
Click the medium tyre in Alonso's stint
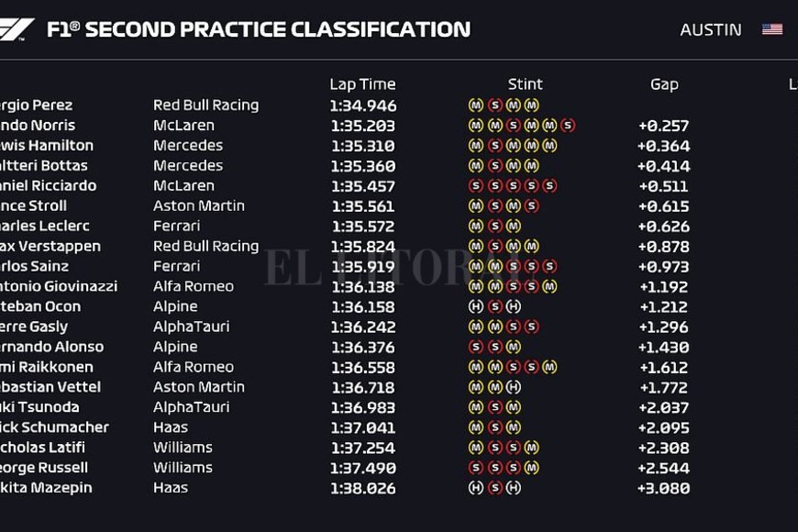tap(513, 347)
